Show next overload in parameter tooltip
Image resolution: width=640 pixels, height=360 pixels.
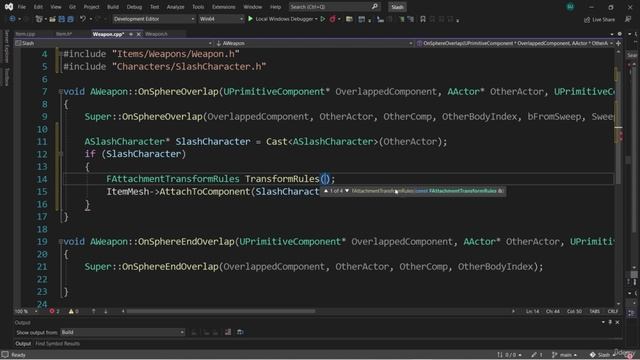point(347,191)
